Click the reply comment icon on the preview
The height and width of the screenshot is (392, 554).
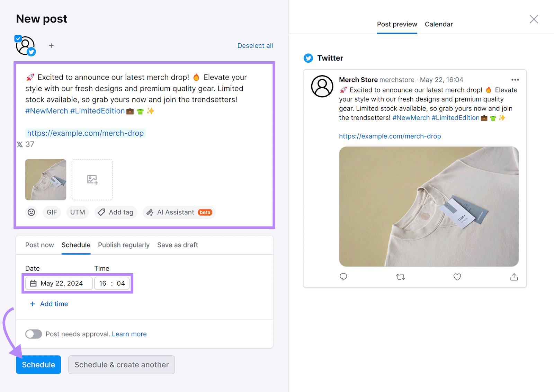tap(343, 277)
